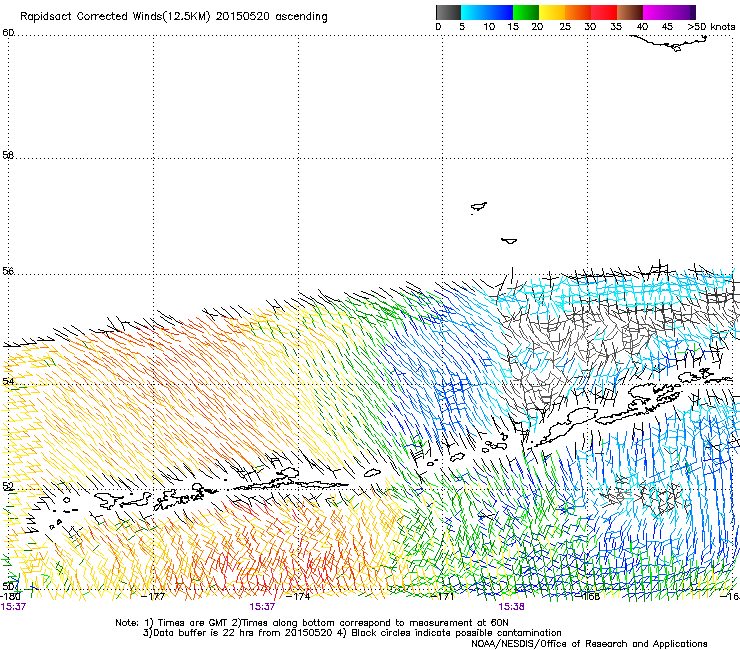Click the northern Pribilof island outline near 57N

479,207
